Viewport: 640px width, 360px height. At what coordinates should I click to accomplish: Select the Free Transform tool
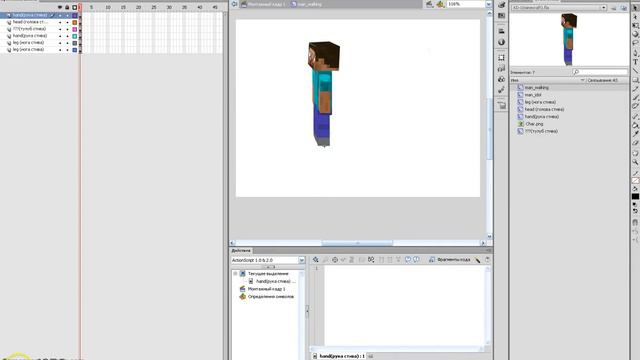[636, 25]
